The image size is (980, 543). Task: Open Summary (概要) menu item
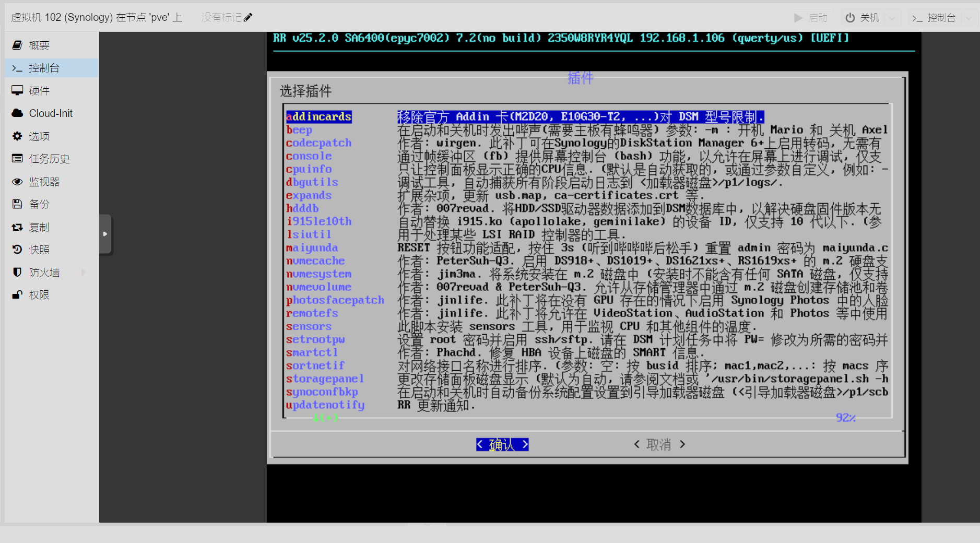click(x=52, y=45)
